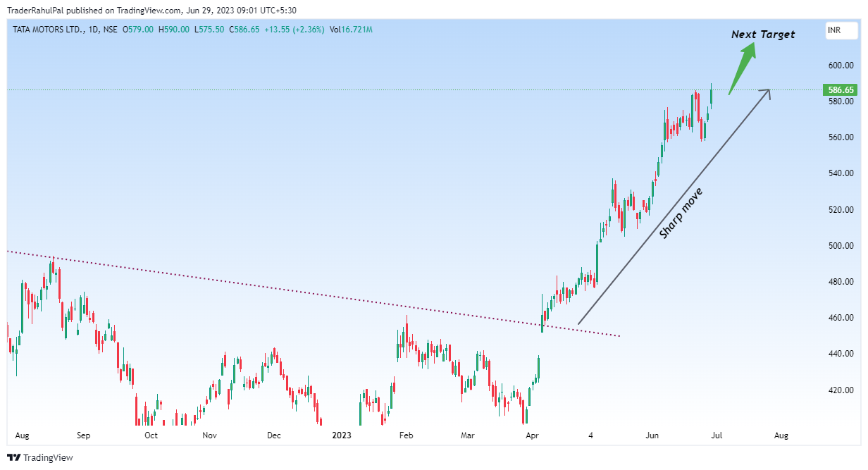The width and height of the screenshot is (868, 470).
Task: Click the NSE exchange label in the header
Action: 110,30
